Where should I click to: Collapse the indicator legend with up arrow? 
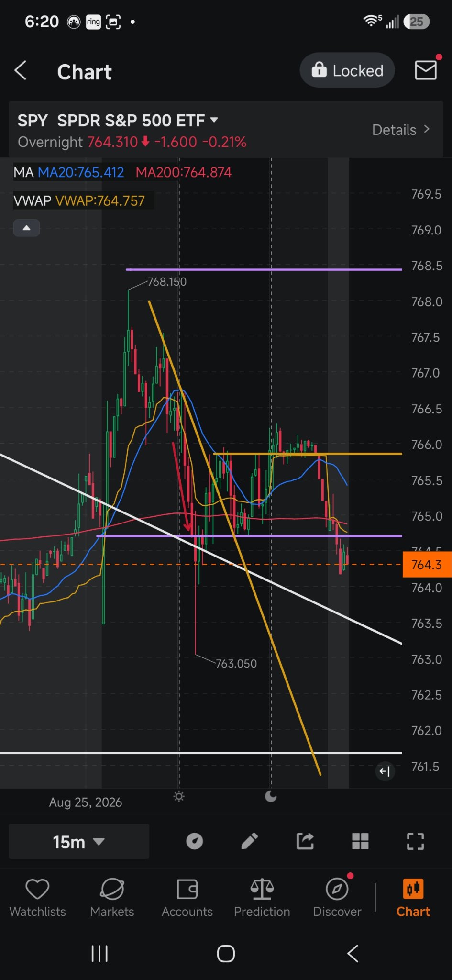point(27,228)
